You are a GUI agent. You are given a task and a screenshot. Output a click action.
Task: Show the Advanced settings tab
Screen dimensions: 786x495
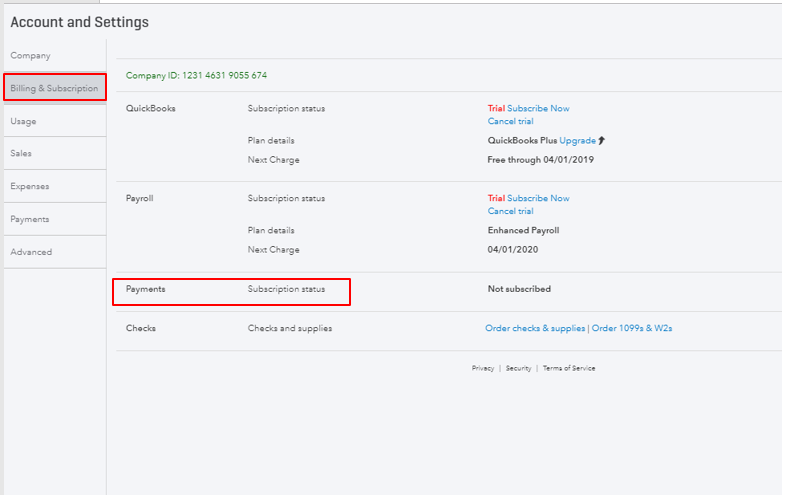click(x=31, y=252)
